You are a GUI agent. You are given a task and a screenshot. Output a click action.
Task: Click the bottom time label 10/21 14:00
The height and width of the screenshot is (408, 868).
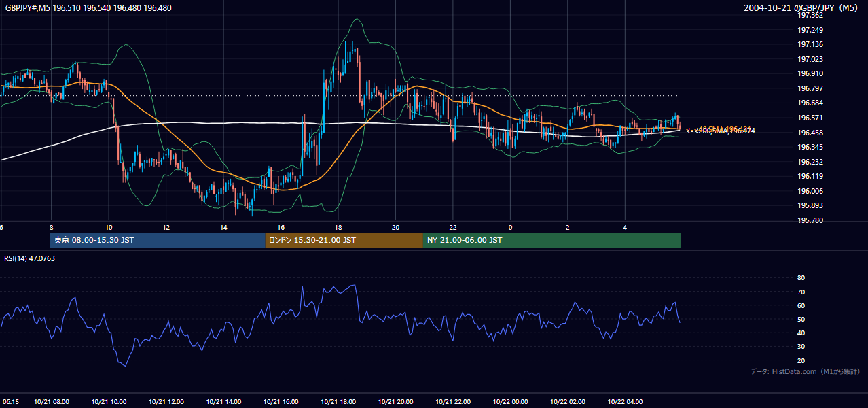pyautogui.click(x=224, y=402)
